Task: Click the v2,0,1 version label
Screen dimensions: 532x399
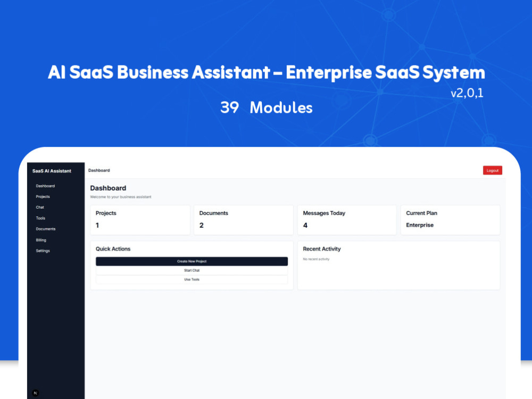Action: tap(467, 93)
